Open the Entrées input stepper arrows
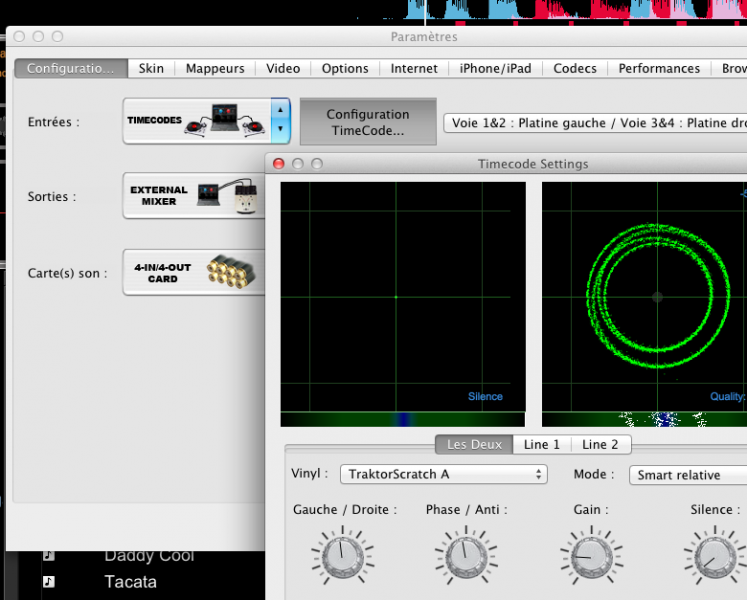Screen dimensions: 747x600 point(281,121)
